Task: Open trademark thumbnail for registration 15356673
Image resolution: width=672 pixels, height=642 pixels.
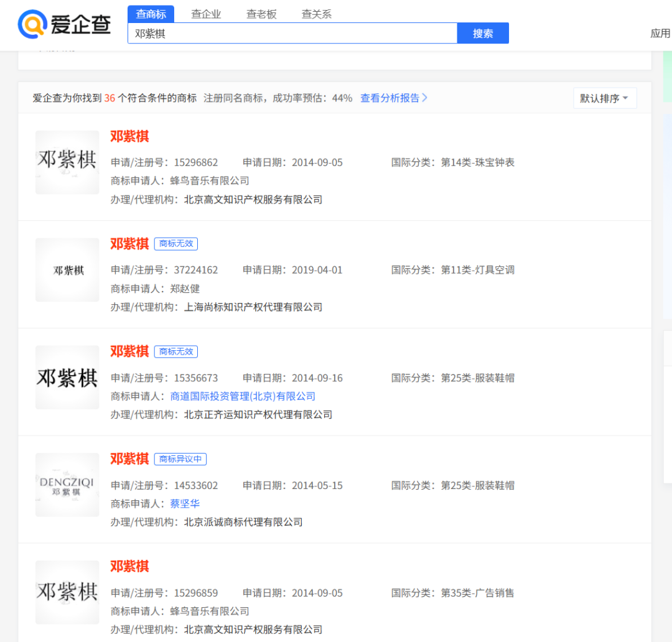Action: (67, 378)
